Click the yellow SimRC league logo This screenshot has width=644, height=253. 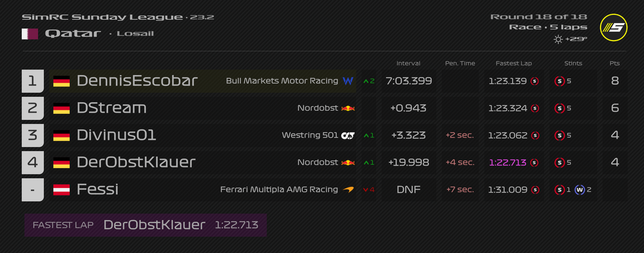(613, 28)
